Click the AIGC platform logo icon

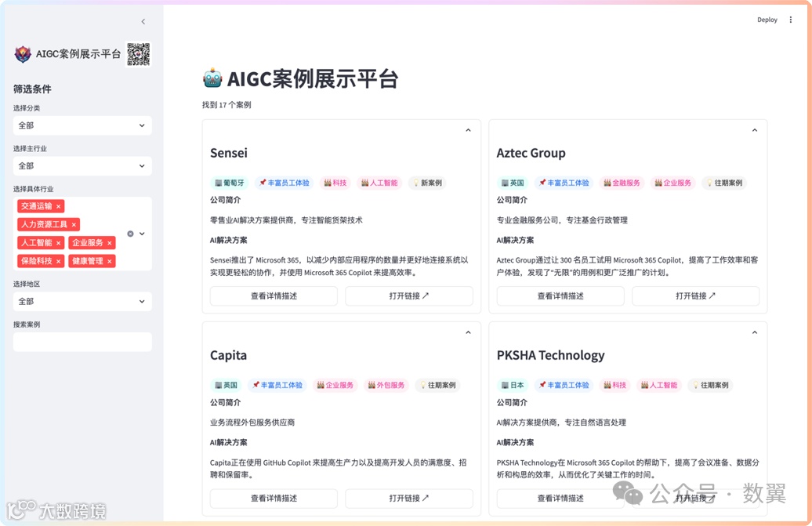pyautogui.click(x=23, y=54)
